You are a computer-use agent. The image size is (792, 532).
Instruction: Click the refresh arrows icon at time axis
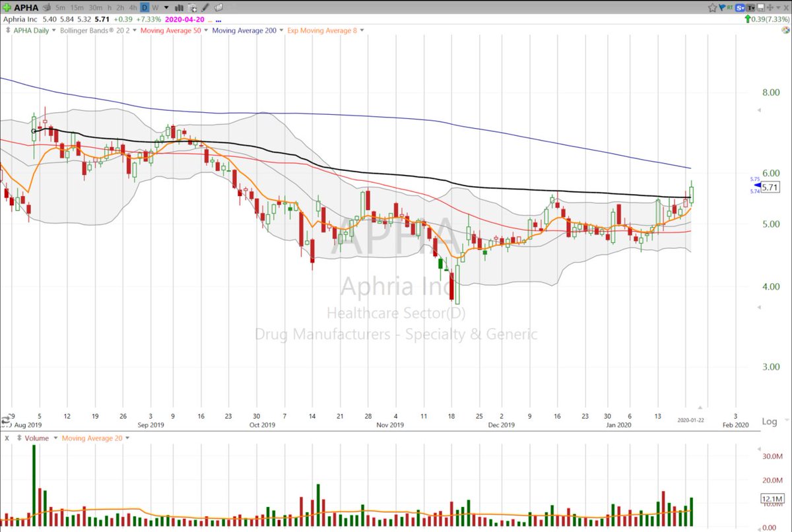[5, 420]
